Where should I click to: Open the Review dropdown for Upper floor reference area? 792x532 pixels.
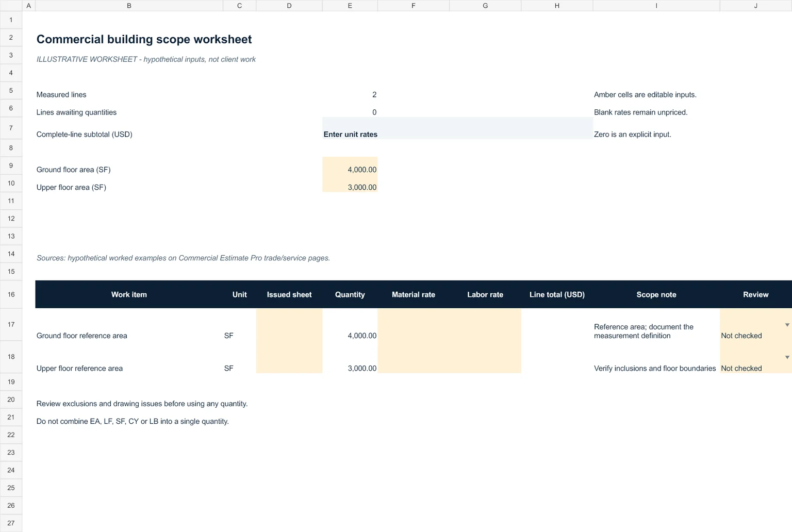coord(787,357)
